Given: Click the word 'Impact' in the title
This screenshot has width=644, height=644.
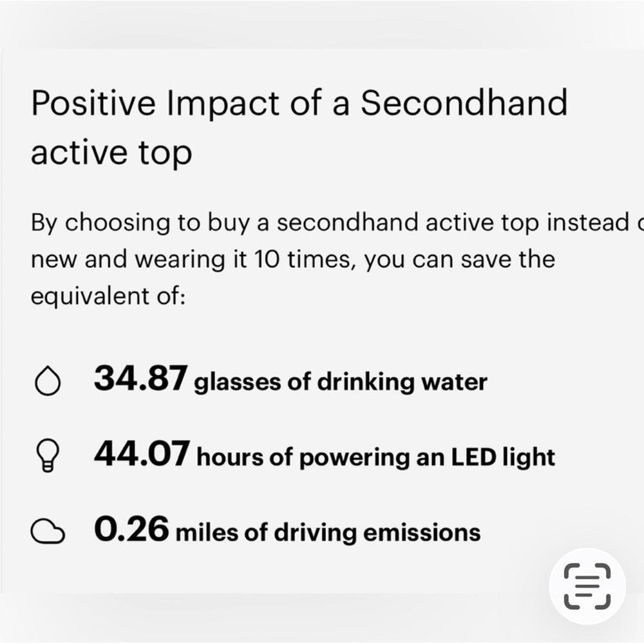Looking at the screenshot, I should click(x=224, y=104).
